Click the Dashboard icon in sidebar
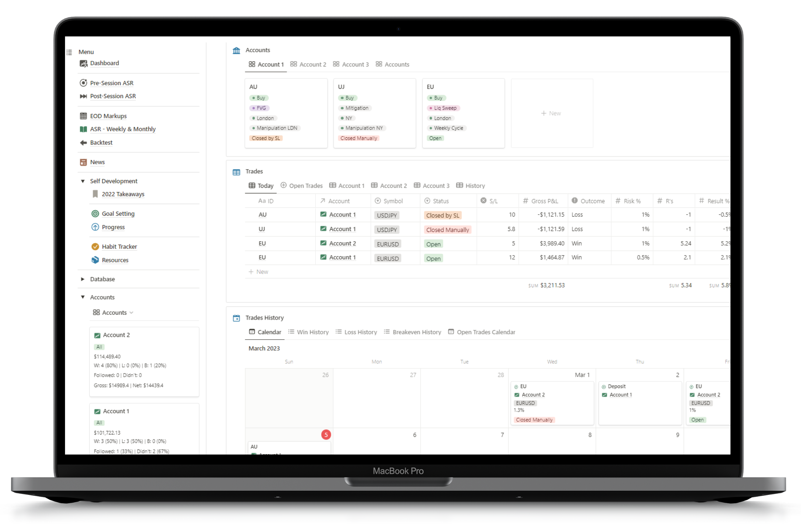801x532 pixels. [84, 63]
